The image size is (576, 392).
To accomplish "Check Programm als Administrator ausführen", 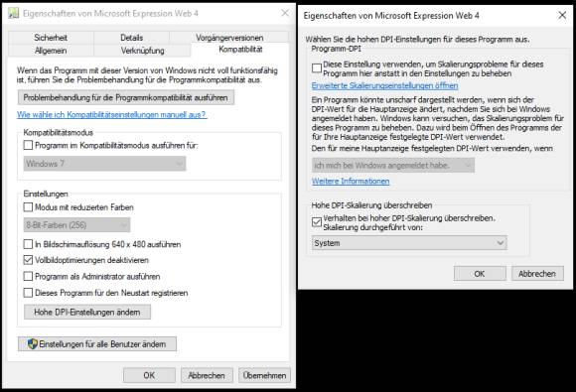I will pos(28,276).
